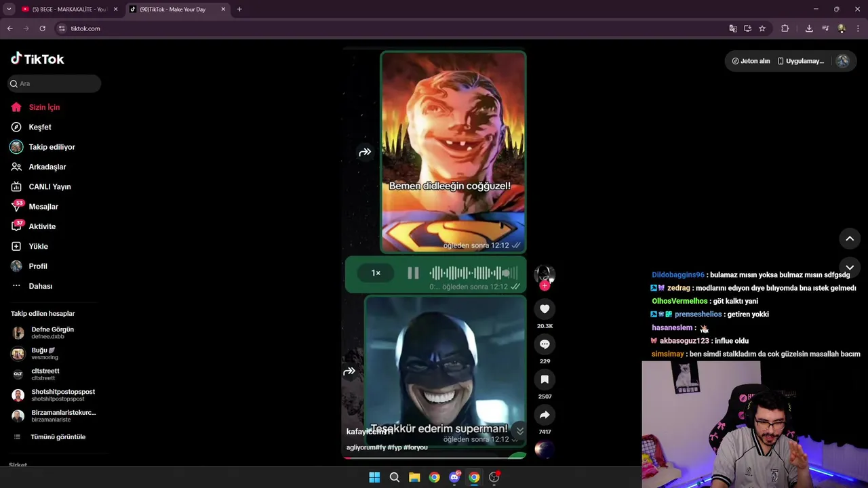Screen dimensions: 868x488
Task: Click the TikTok logo
Action: point(37,59)
